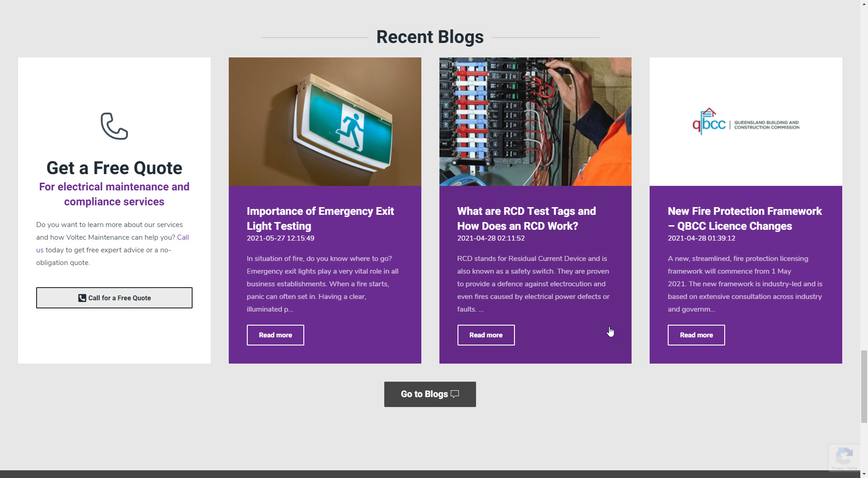Read more about Emergency Exit Light Testing

tap(275, 335)
